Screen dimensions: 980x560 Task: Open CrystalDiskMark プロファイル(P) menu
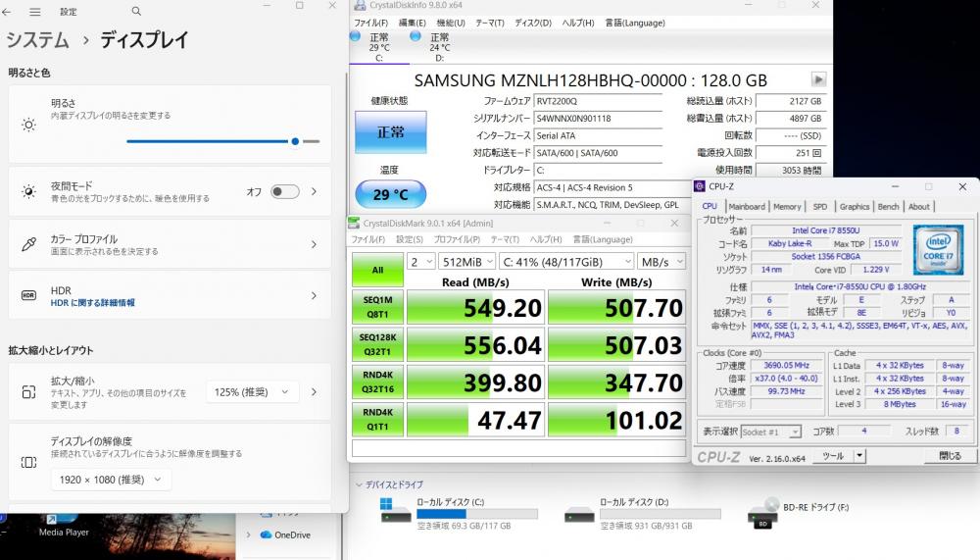457,239
